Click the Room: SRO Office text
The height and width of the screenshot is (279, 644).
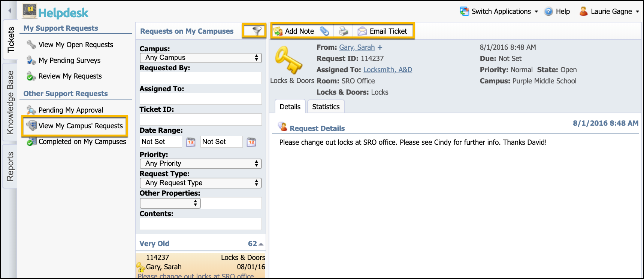pos(345,81)
